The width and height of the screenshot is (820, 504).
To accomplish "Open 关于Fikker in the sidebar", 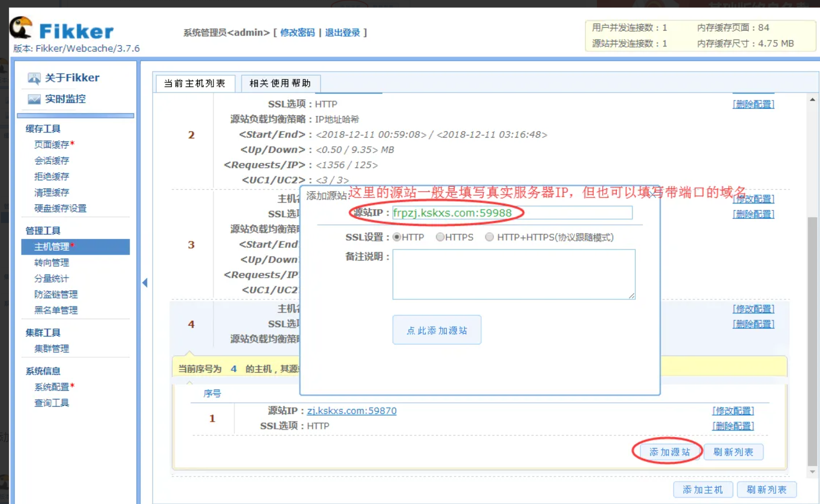I will pos(72,78).
